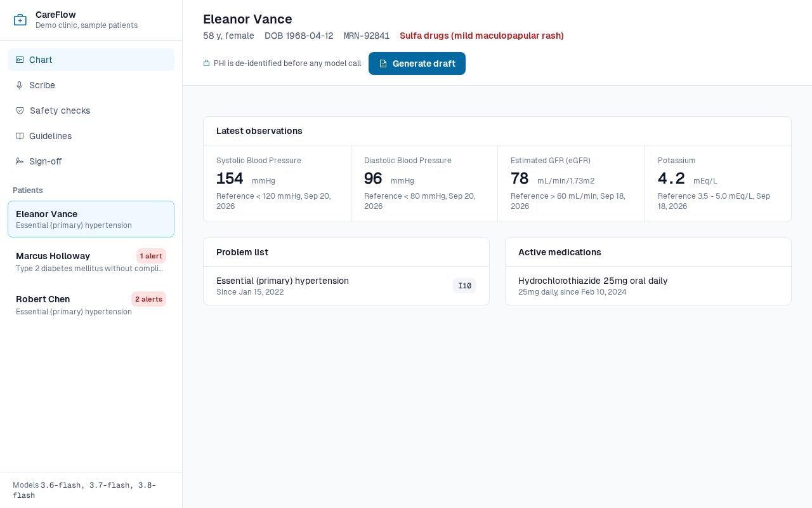Click the Systolic Blood Pressure value 154
This screenshot has width=812, height=508.
[x=230, y=178]
